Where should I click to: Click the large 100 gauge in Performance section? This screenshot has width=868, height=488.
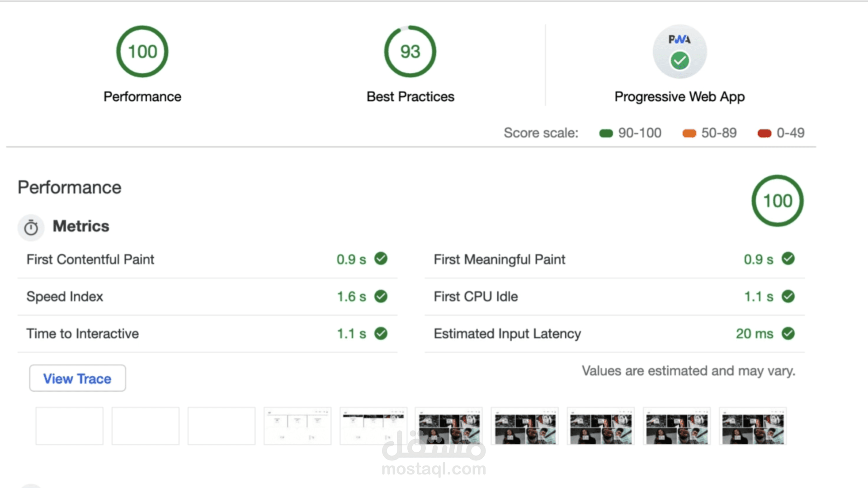click(x=778, y=201)
